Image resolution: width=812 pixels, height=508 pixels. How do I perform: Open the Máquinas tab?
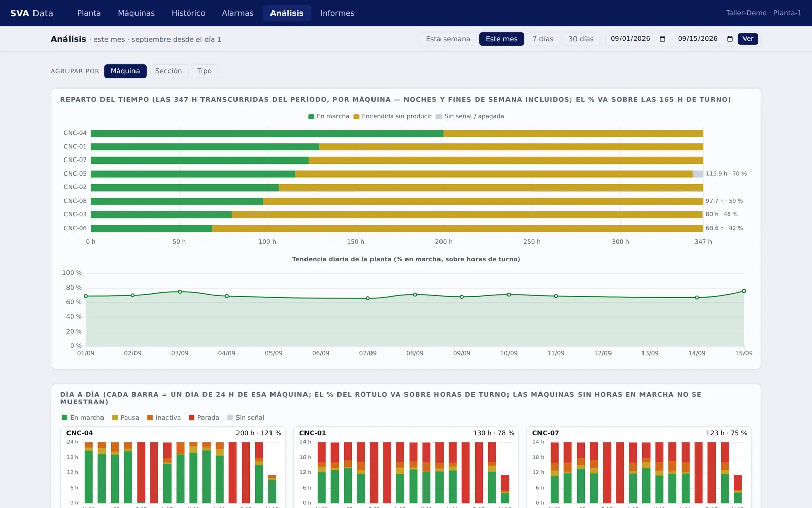point(136,13)
